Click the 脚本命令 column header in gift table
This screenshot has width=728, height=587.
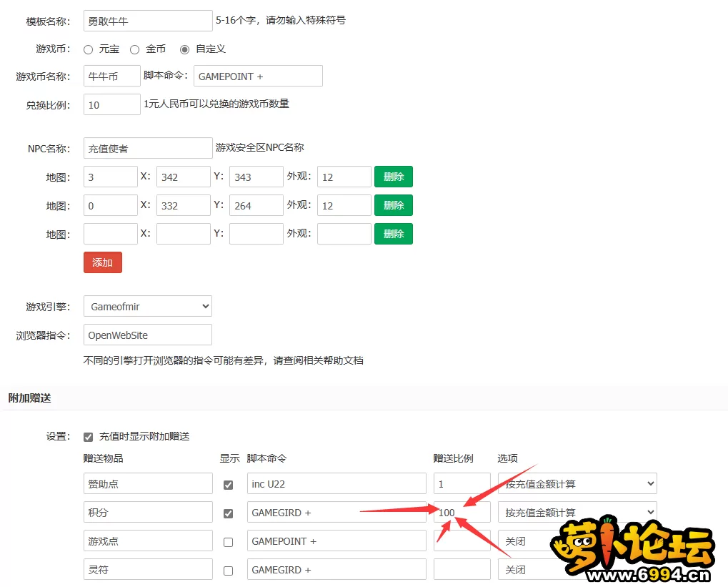(x=267, y=459)
